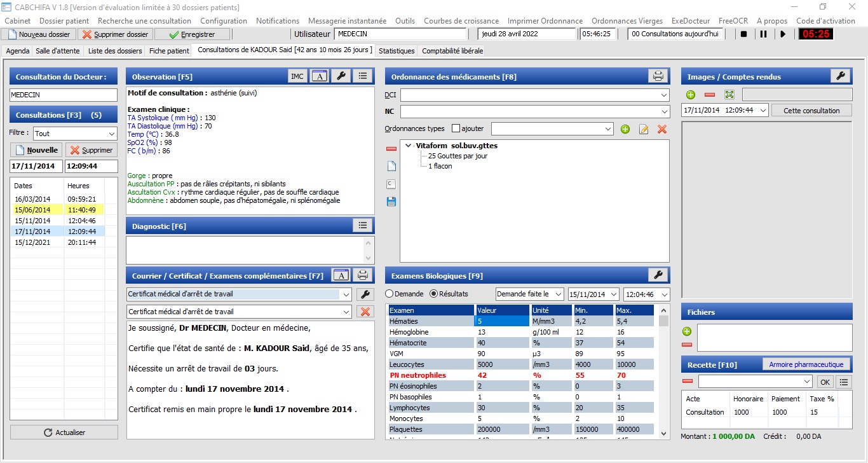
Task: Expand the DCI medication dropdown
Action: 664,95
